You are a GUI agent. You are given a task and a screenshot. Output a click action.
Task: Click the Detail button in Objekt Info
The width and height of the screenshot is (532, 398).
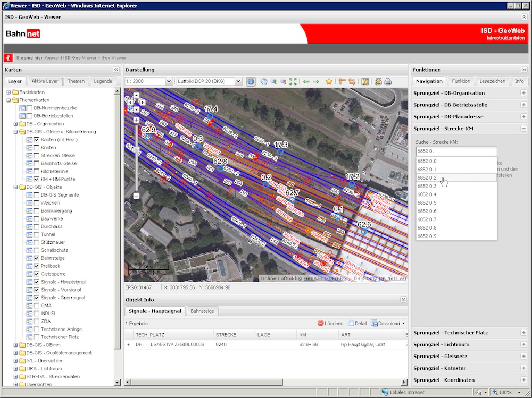tap(357, 323)
